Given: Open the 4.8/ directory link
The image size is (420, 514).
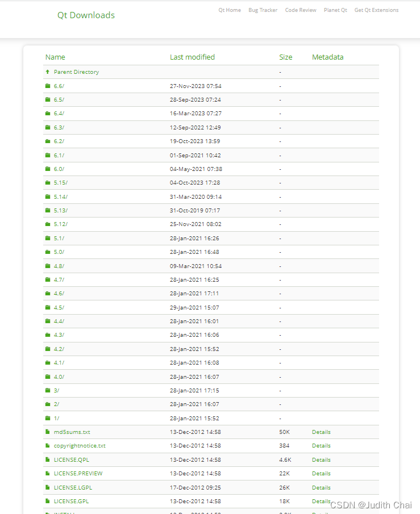Looking at the screenshot, I should [x=59, y=266].
